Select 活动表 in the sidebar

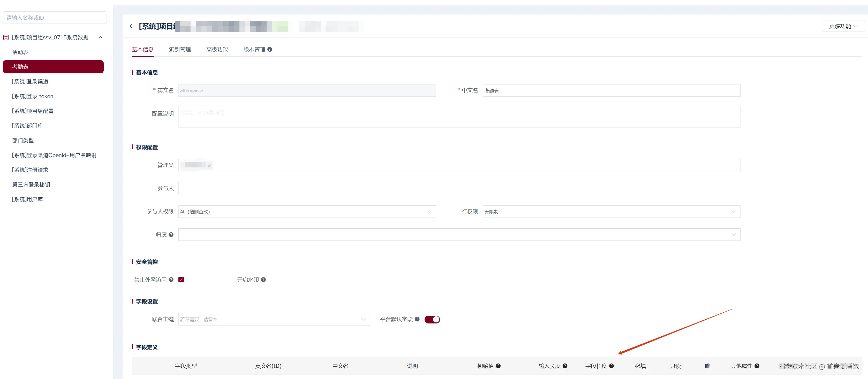20,52
